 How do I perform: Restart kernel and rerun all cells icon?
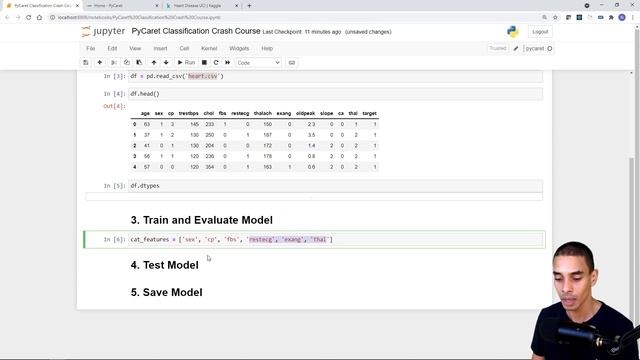coord(228,62)
